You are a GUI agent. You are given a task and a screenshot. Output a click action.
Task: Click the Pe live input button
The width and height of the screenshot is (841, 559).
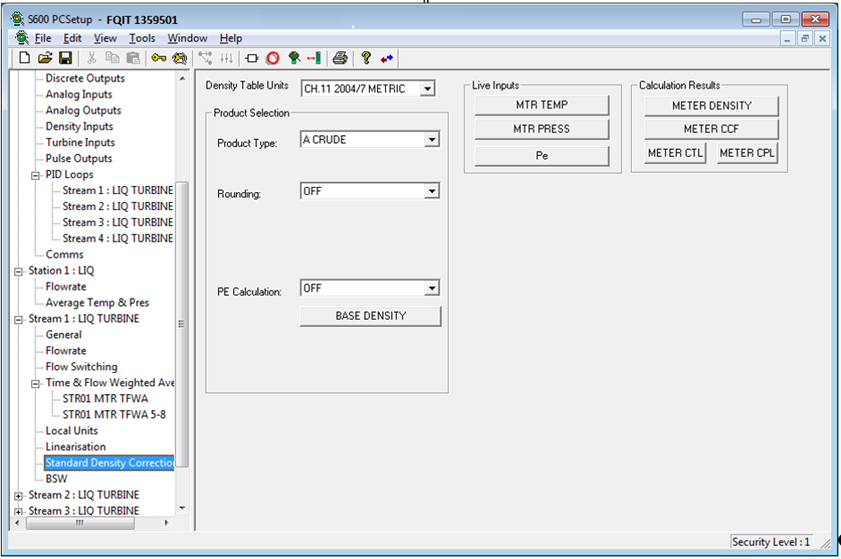(542, 156)
